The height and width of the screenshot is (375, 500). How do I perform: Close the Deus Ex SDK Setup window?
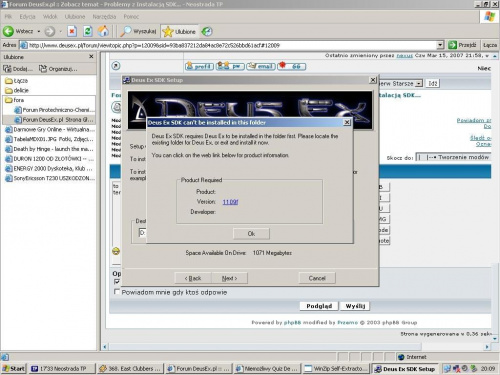373,80
